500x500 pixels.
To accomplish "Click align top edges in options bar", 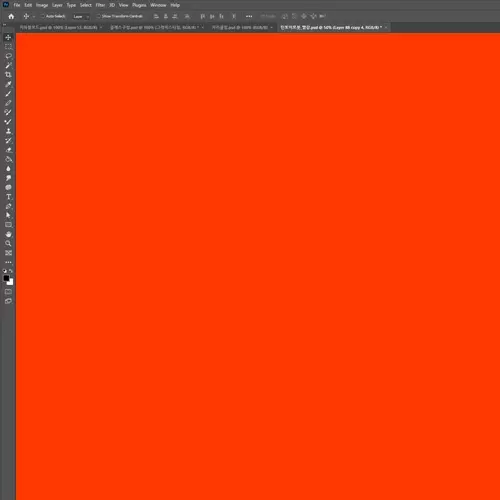I will pyautogui.click(x=203, y=16).
